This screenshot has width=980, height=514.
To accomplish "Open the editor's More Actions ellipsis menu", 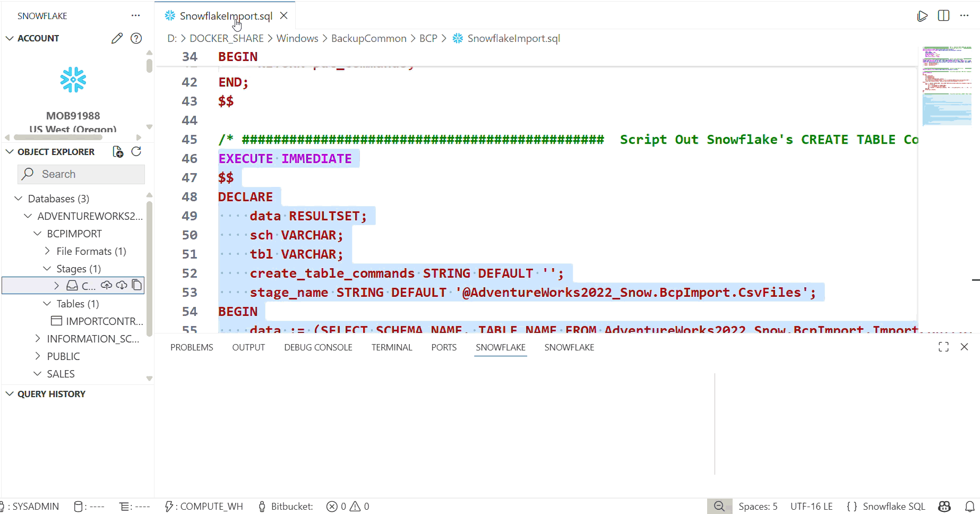I will 965,16.
